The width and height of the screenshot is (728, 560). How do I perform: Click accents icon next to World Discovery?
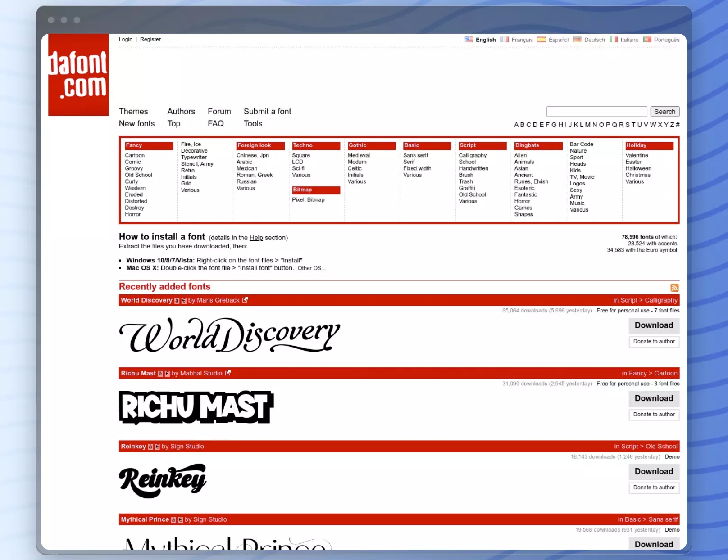[177, 301]
